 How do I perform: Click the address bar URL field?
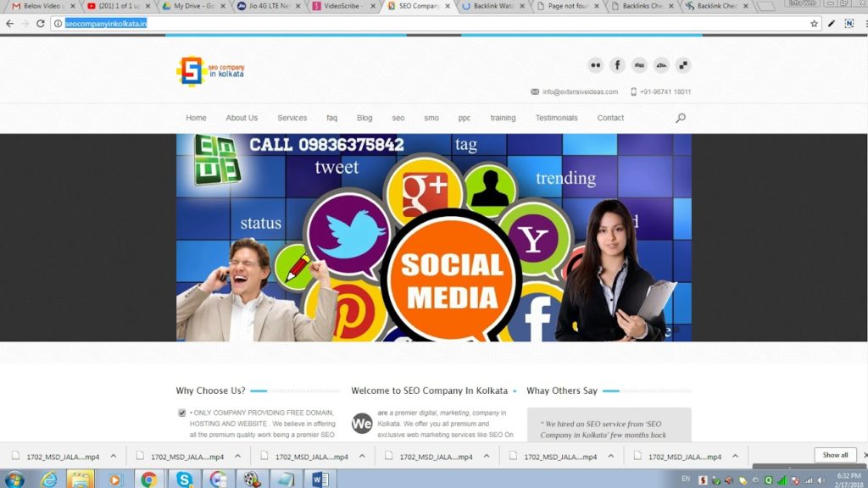coord(433,23)
